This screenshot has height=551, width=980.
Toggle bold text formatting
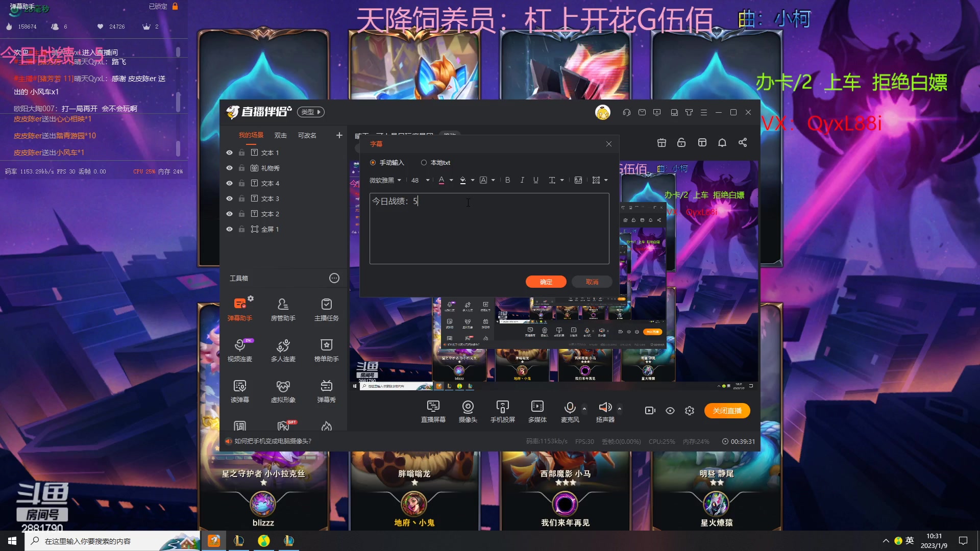507,180
